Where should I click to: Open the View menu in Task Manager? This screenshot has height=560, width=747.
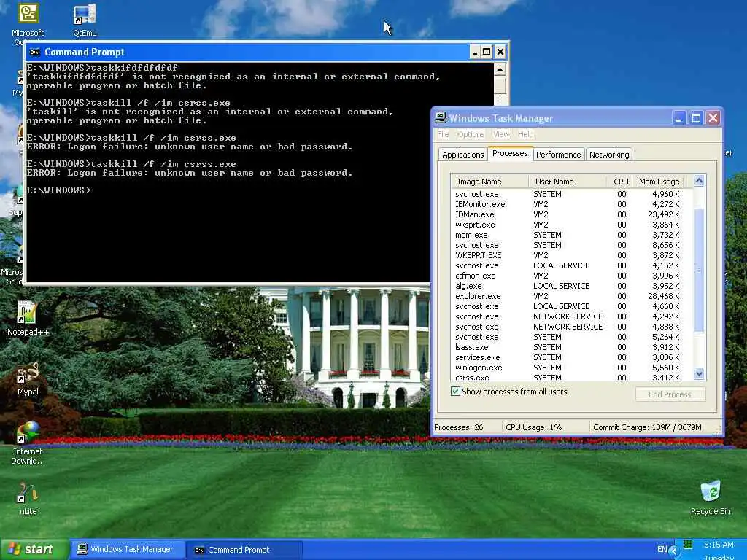(x=500, y=134)
